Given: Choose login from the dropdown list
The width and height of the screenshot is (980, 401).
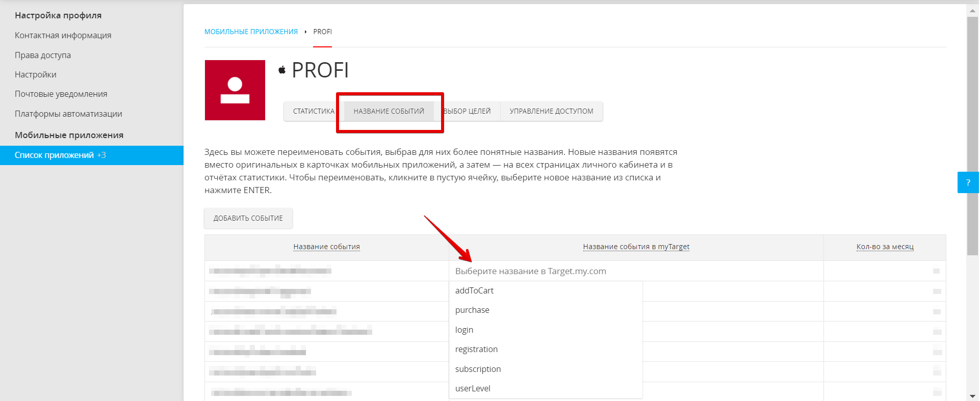Looking at the screenshot, I should [546, 330].
